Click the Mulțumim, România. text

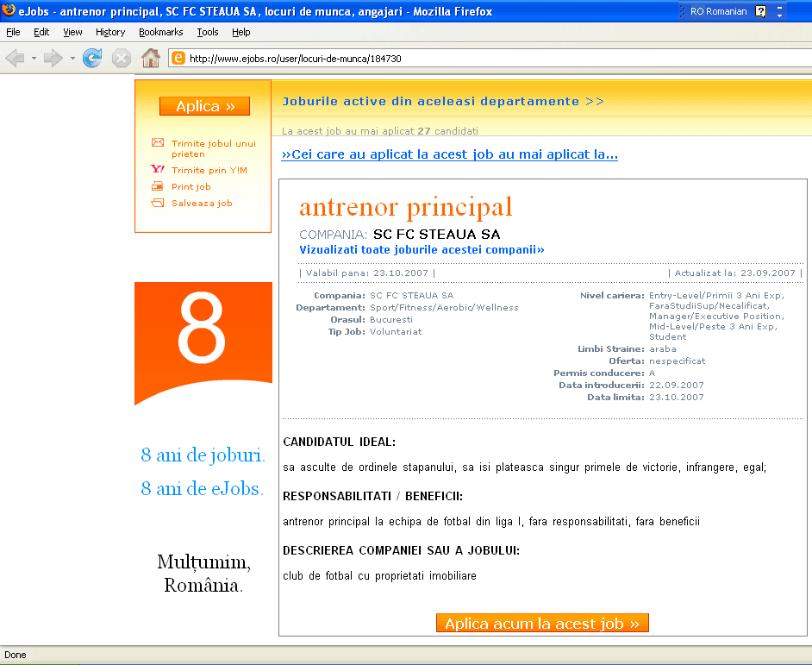tap(203, 574)
